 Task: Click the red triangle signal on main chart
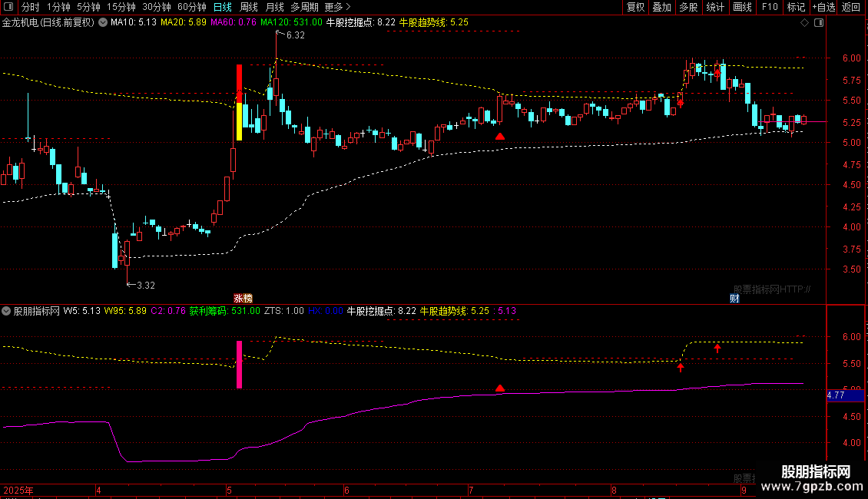500,136
